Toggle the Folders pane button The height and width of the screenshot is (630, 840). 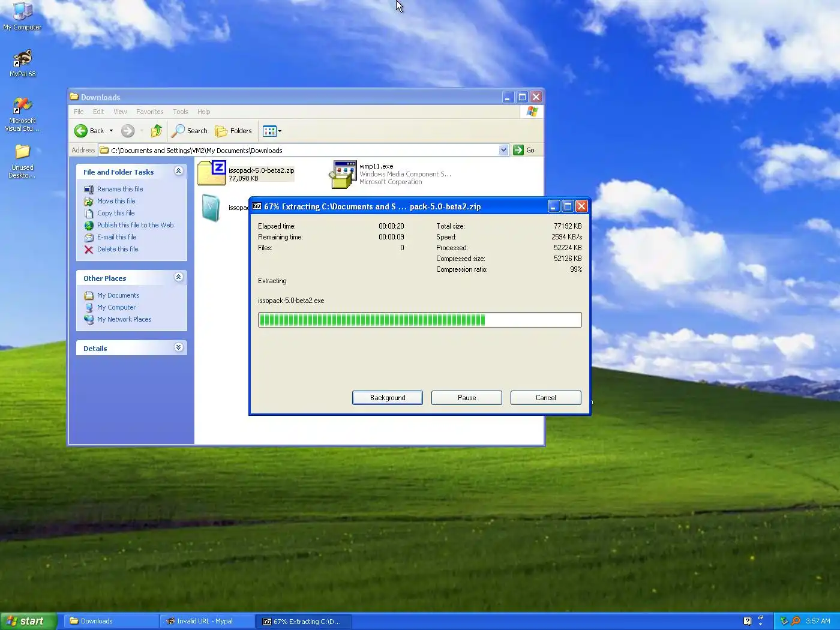(x=233, y=131)
